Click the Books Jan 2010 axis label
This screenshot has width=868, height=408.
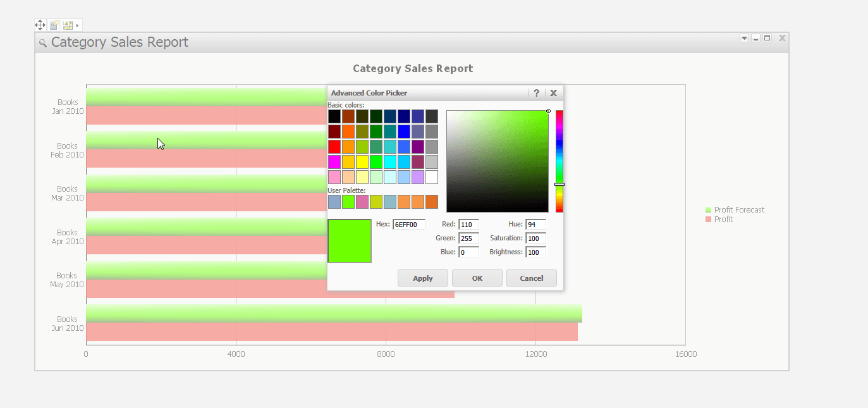68,107
